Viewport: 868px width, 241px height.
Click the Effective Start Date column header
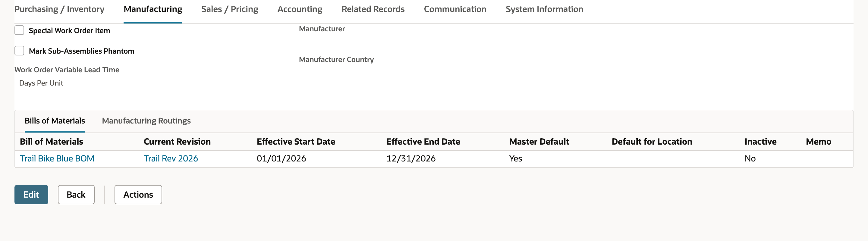[x=296, y=142]
